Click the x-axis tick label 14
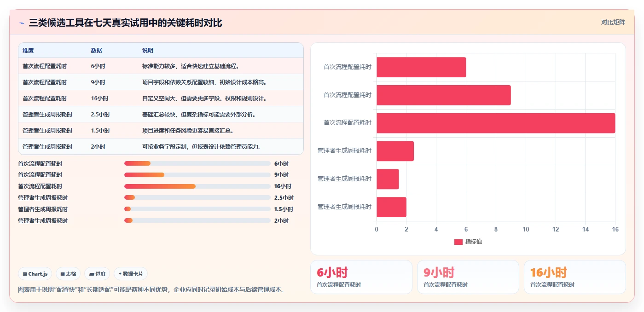 tap(585, 229)
